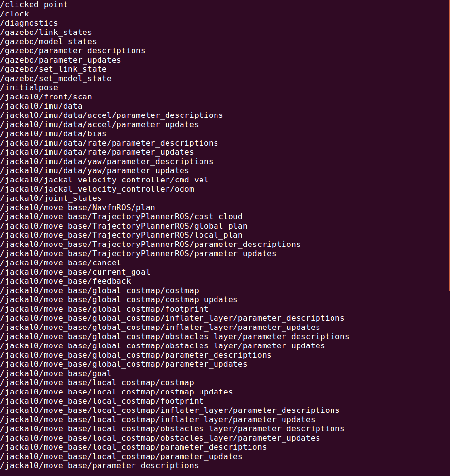
Task: Click the /clicked_point topic line
Action: click(x=34, y=5)
